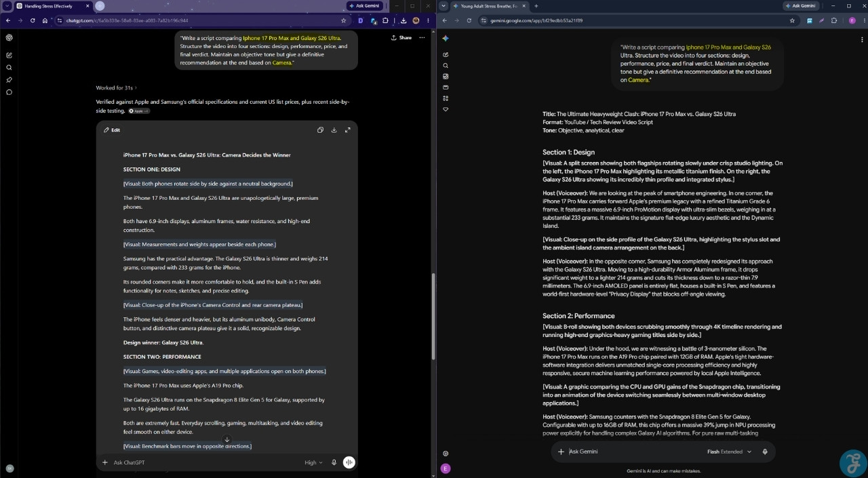Image resolution: width=868 pixels, height=478 pixels.
Task: Start a new chat in Gemini sidebar
Action: (446, 54)
